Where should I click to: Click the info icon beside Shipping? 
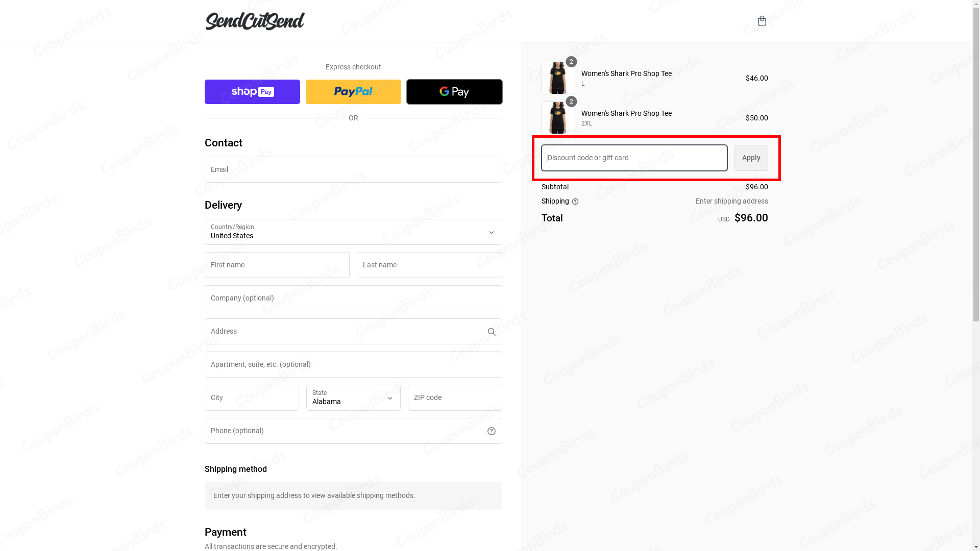(575, 202)
